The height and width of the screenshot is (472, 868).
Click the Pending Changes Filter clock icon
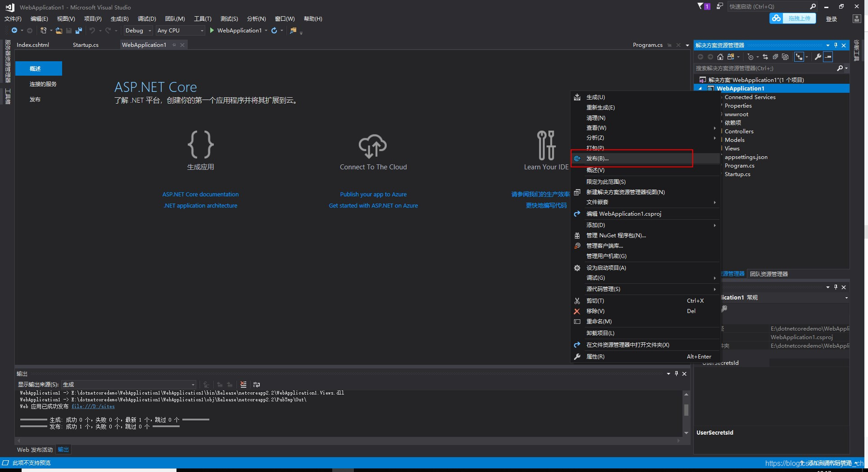pos(750,57)
